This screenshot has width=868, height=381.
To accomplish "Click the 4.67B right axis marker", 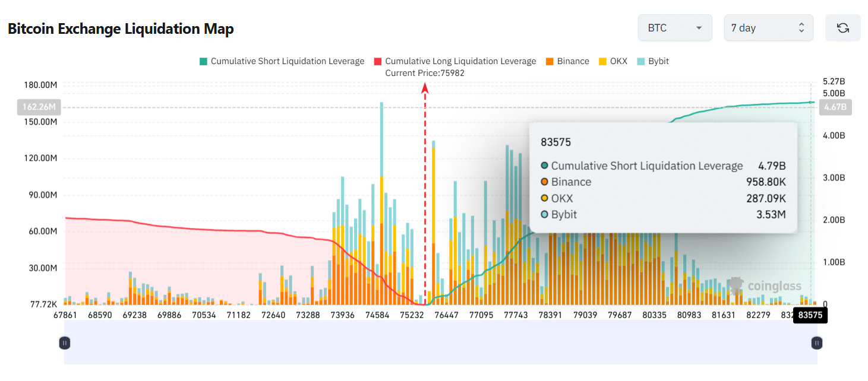I will click(835, 107).
